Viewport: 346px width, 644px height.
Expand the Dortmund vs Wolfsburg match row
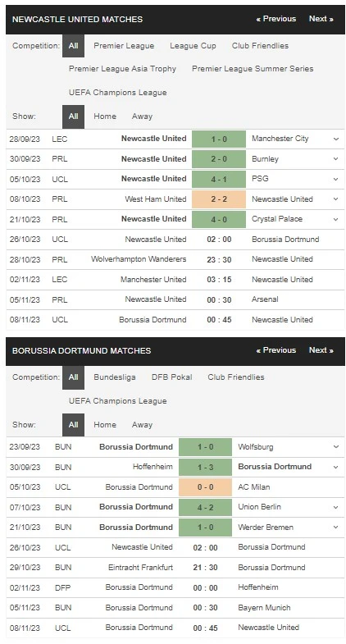pyautogui.click(x=335, y=447)
